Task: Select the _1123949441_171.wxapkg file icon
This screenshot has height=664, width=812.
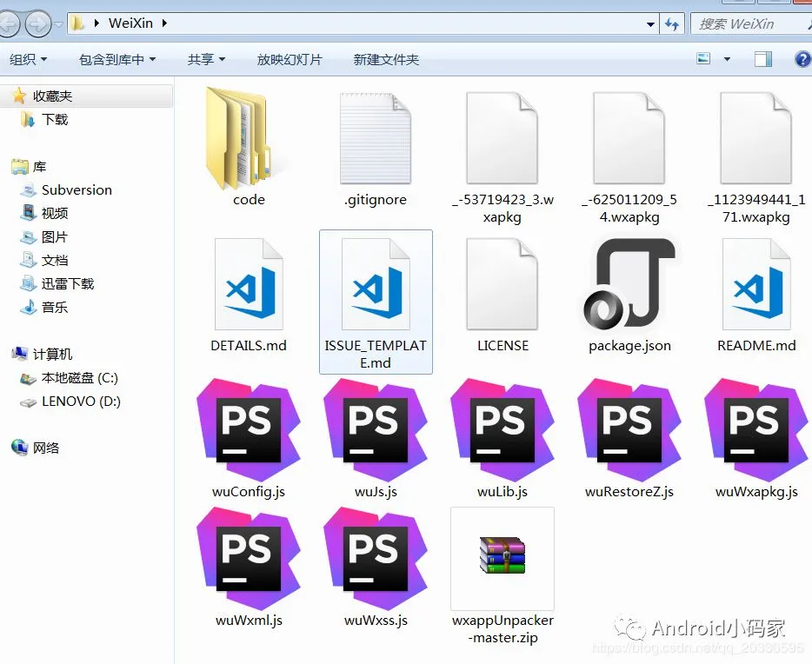Action: [756, 138]
